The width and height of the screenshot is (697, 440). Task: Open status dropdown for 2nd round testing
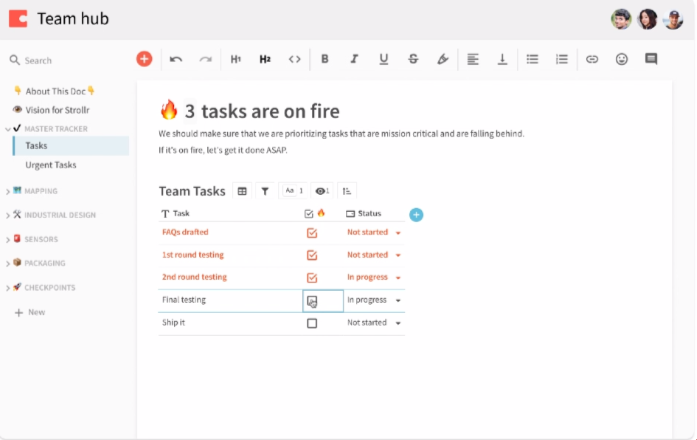tap(398, 278)
